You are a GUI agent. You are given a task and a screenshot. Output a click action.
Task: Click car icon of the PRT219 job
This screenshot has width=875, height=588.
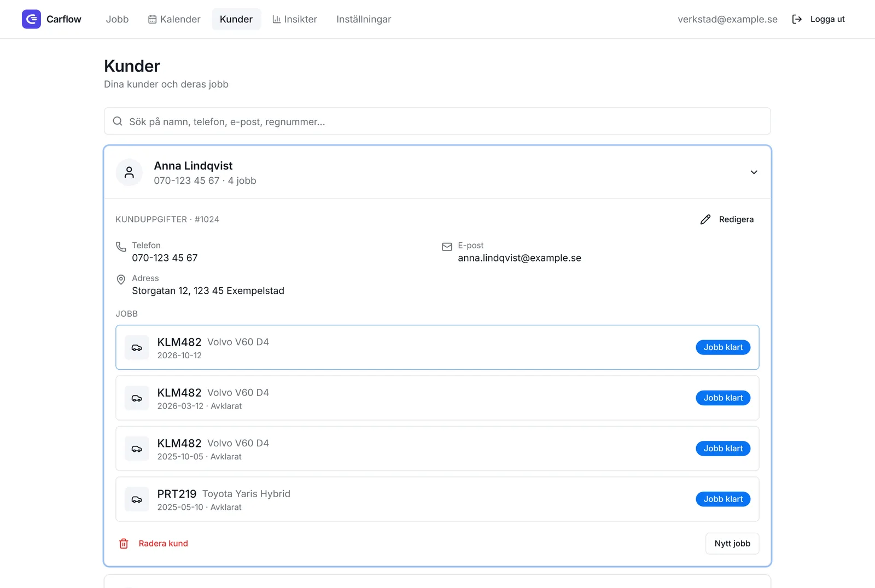(x=137, y=499)
